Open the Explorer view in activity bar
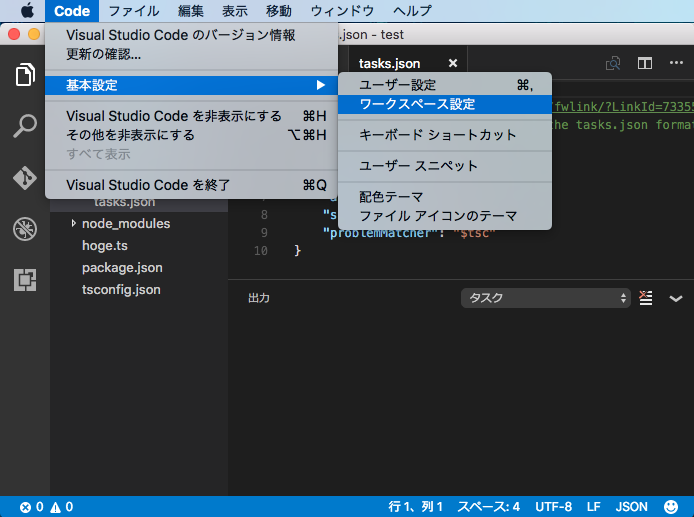 coord(25,74)
